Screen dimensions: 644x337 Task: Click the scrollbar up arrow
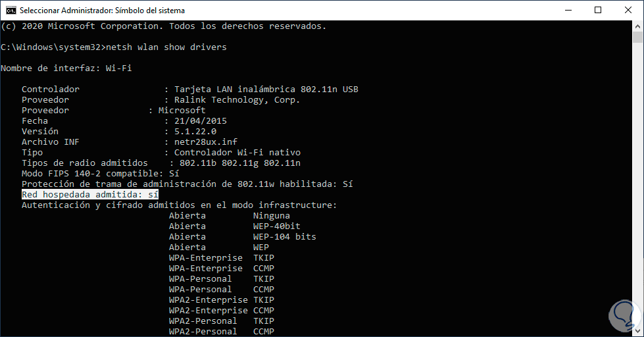(x=638, y=26)
